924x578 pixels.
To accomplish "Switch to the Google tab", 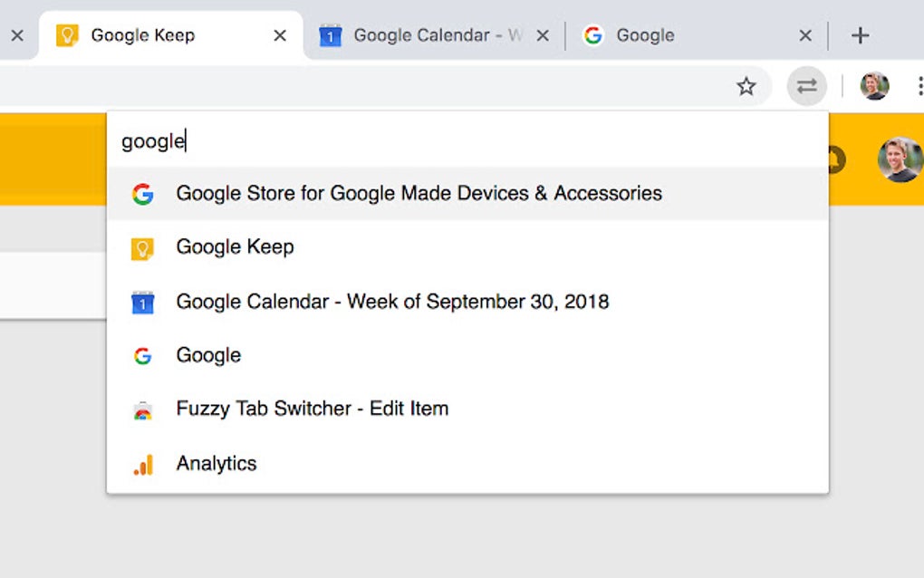I will click(645, 34).
